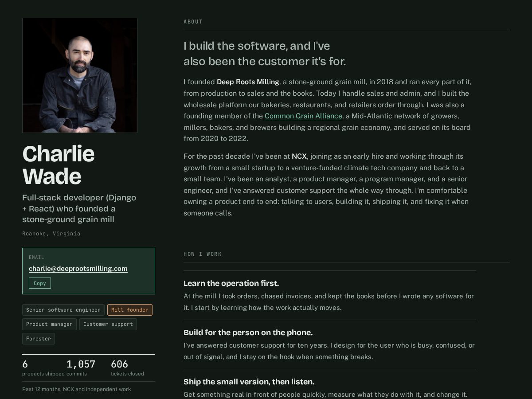Select the Product manager tag
532x399 pixels.
click(49, 324)
